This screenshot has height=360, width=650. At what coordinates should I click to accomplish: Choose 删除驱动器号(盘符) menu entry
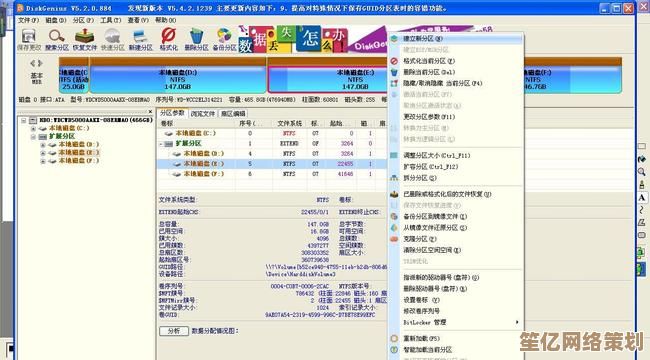coord(435,289)
